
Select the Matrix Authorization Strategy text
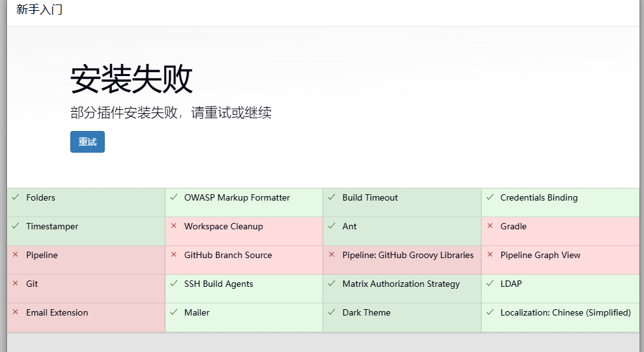pos(401,284)
